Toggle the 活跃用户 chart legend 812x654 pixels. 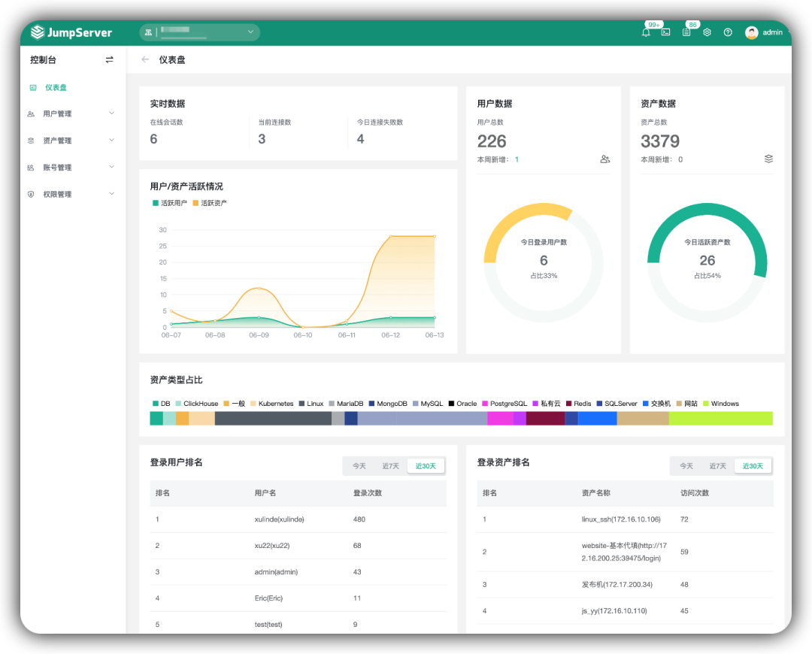point(170,203)
